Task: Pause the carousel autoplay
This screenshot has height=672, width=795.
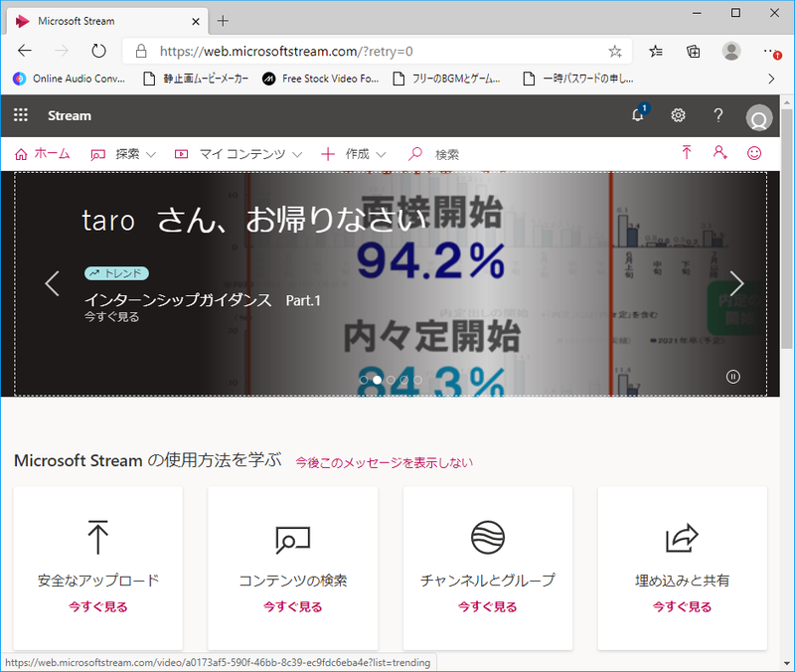Action: click(x=733, y=377)
